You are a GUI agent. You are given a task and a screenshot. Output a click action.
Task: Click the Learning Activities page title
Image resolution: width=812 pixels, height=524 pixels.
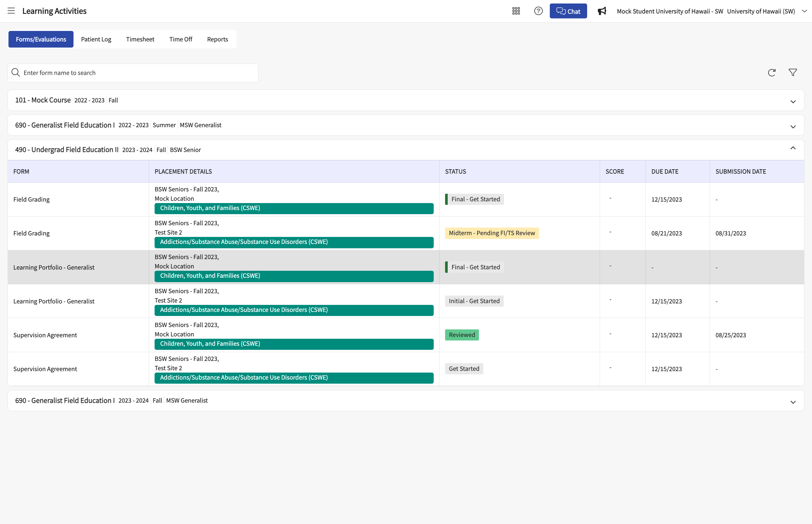[55, 11]
